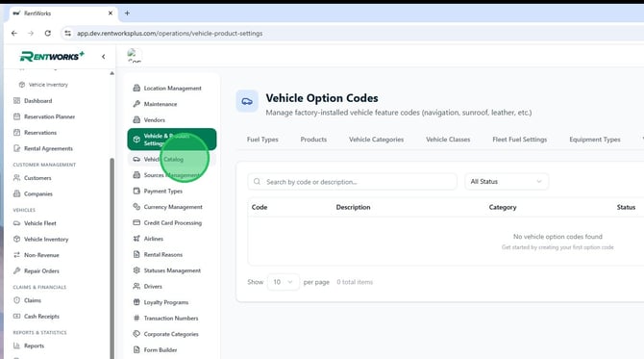The width and height of the screenshot is (644, 359).
Task: Click the Payment Types icon
Action: pyautogui.click(x=136, y=191)
